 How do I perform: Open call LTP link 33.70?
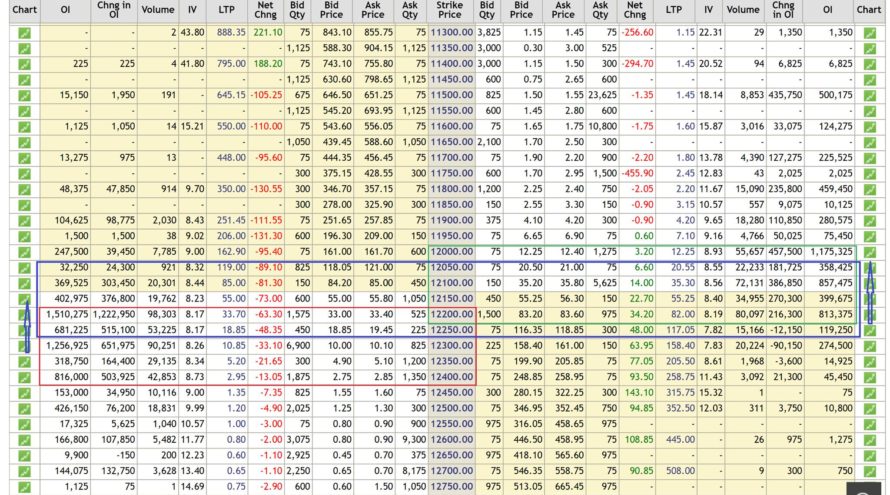click(x=234, y=314)
